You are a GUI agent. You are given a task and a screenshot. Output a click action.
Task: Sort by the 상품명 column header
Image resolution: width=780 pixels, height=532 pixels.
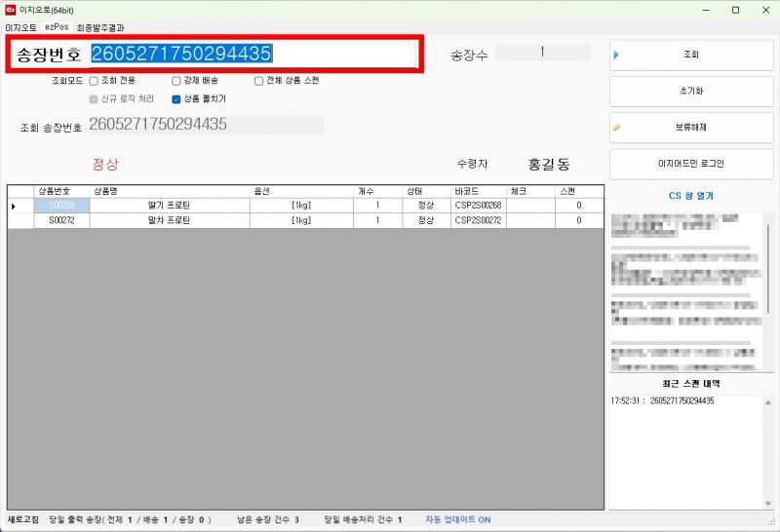(170, 191)
